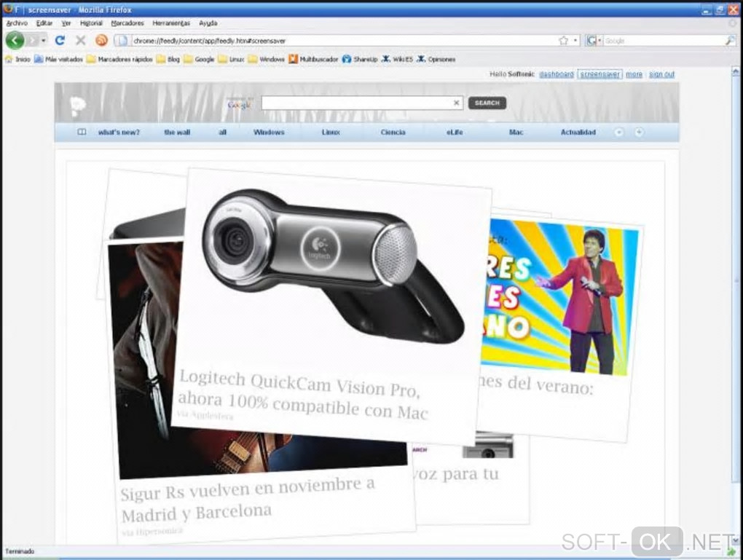Click the minus circle next to Actualidad
743x560 pixels.
click(x=619, y=133)
